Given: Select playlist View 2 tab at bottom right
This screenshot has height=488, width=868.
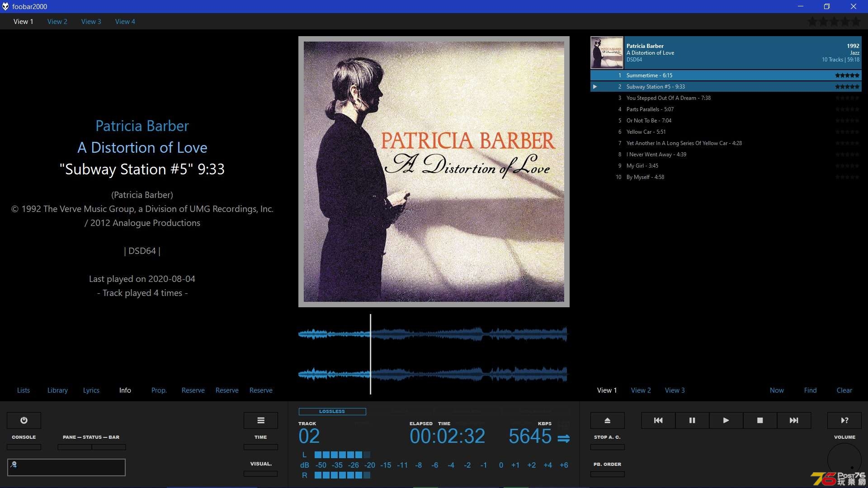Looking at the screenshot, I should pos(641,390).
